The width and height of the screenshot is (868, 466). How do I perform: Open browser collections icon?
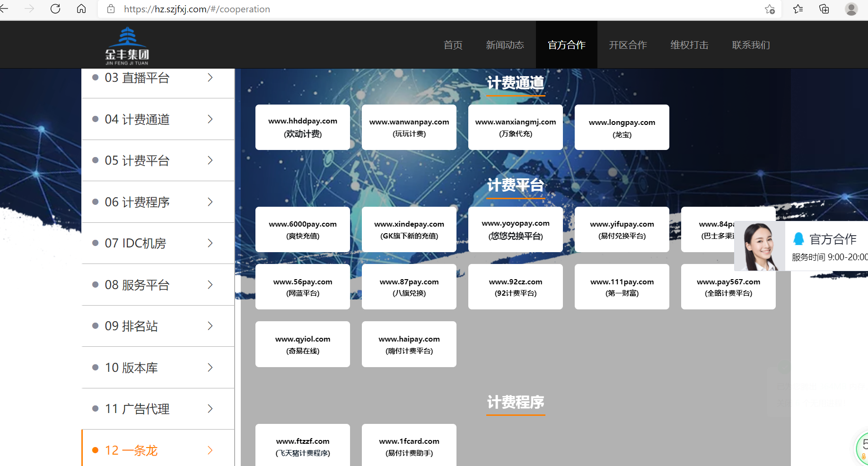(x=824, y=9)
